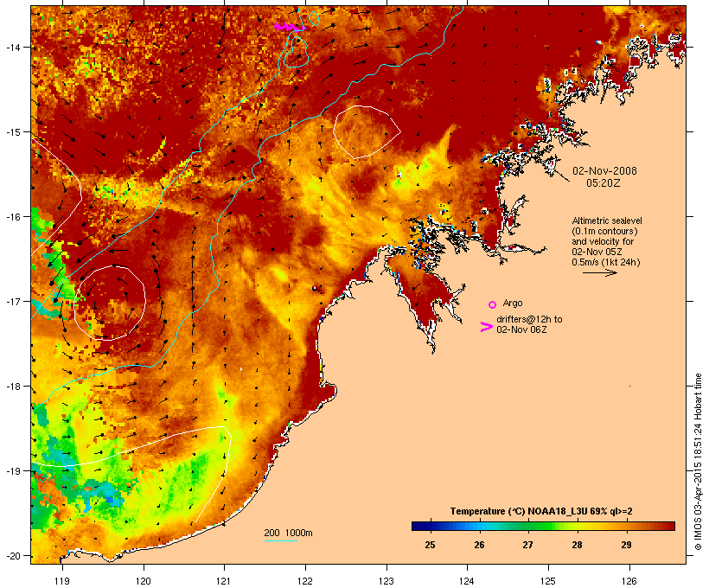Click the cyan 200 1000m isobath legend line
This screenshot has height=588, width=709.
click(x=281, y=540)
